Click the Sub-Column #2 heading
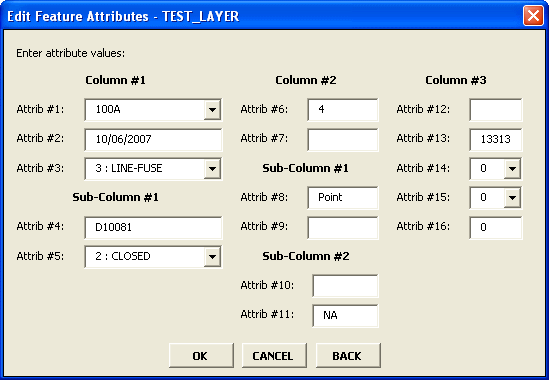Viewport: 549px width, 380px height. [306, 256]
